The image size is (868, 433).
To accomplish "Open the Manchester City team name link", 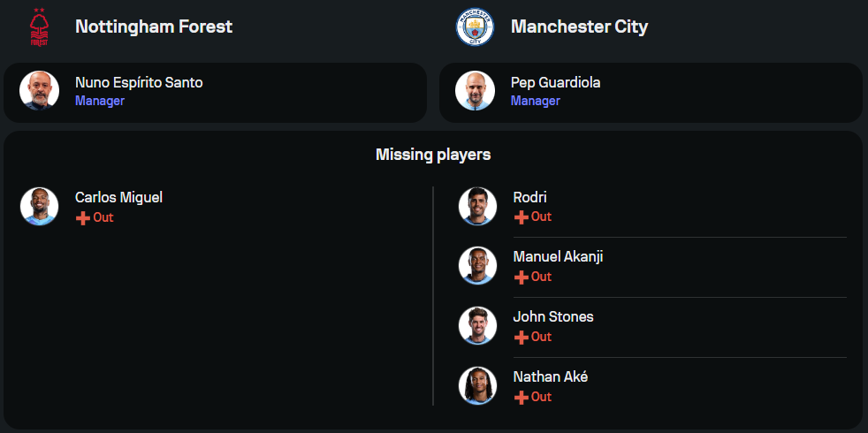I will coord(579,27).
